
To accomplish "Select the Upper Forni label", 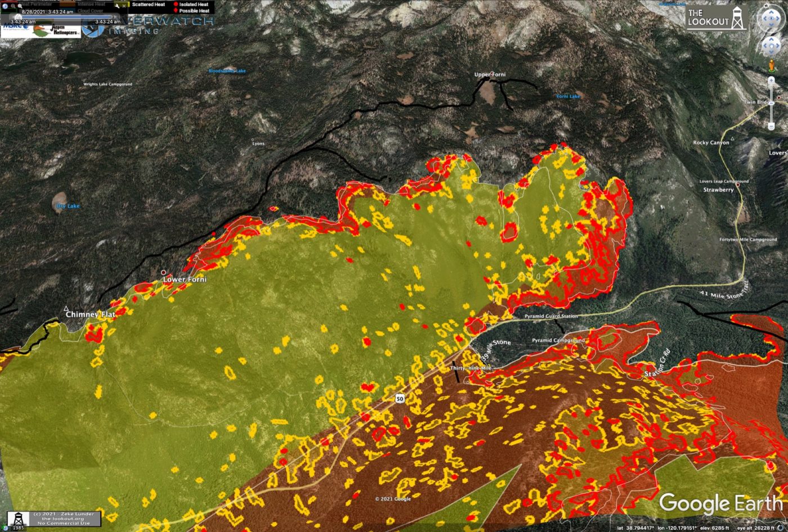I will click(x=490, y=75).
